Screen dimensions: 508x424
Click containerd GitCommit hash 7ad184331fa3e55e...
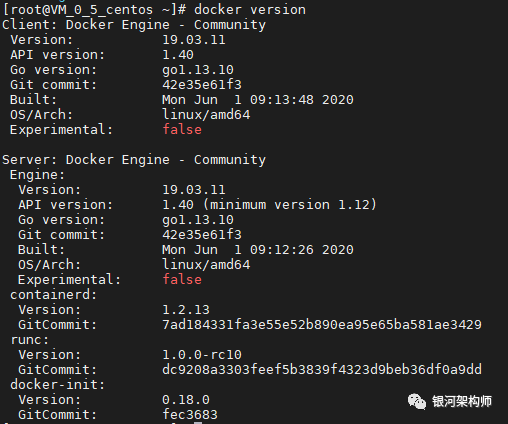pyautogui.click(x=322, y=325)
